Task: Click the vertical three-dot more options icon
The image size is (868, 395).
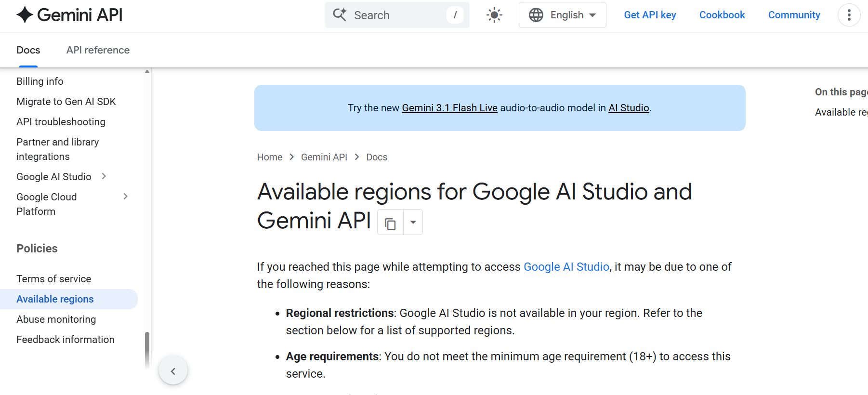Action: pos(849,15)
